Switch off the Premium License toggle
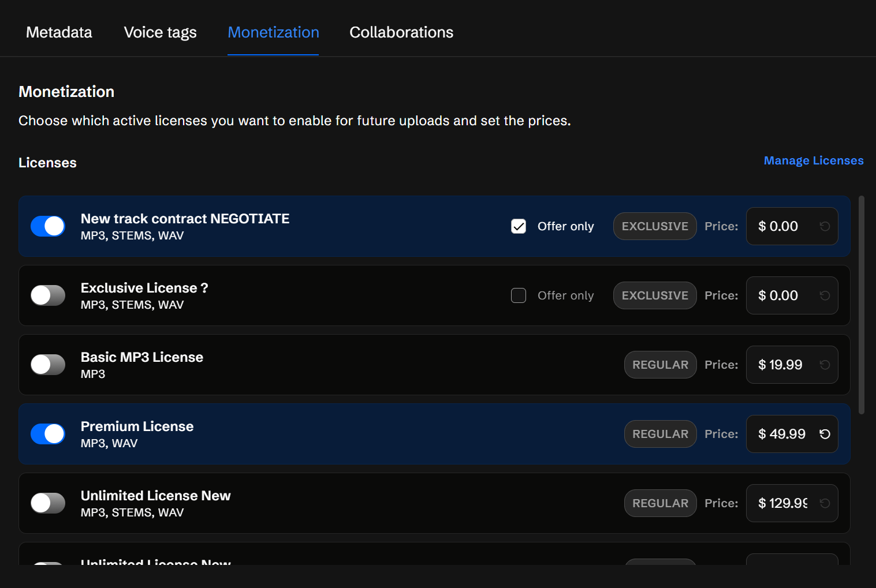Image resolution: width=876 pixels, height=588 pixels. tap(48, 434)
